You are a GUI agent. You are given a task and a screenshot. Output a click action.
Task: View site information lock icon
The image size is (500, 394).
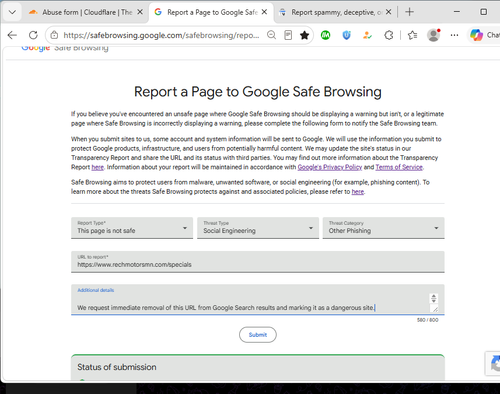(x=54, y=35)
